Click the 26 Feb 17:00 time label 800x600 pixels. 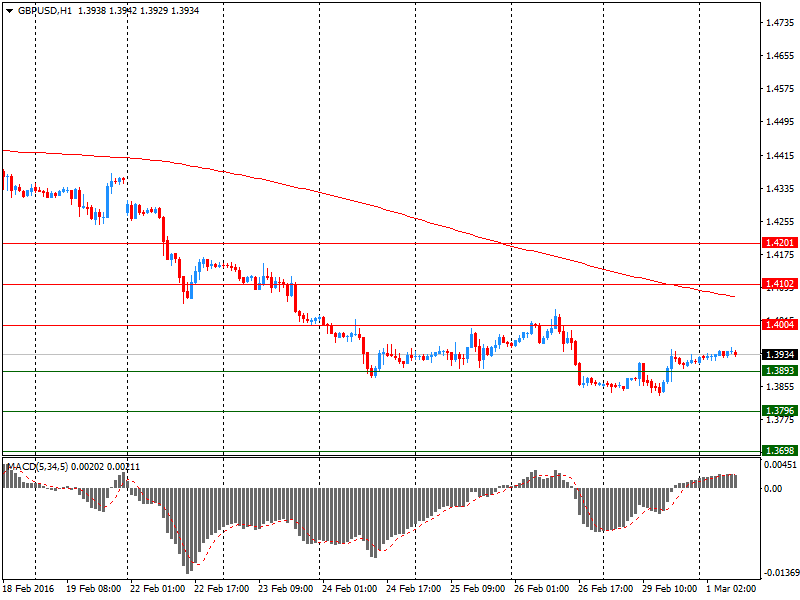pos(606,588)
